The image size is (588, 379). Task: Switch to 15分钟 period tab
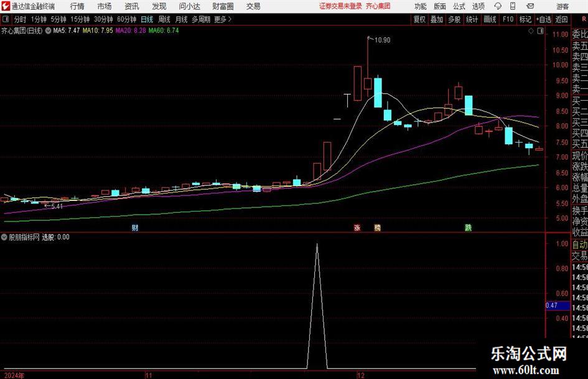pyautogui.click(x=80, y=19)
